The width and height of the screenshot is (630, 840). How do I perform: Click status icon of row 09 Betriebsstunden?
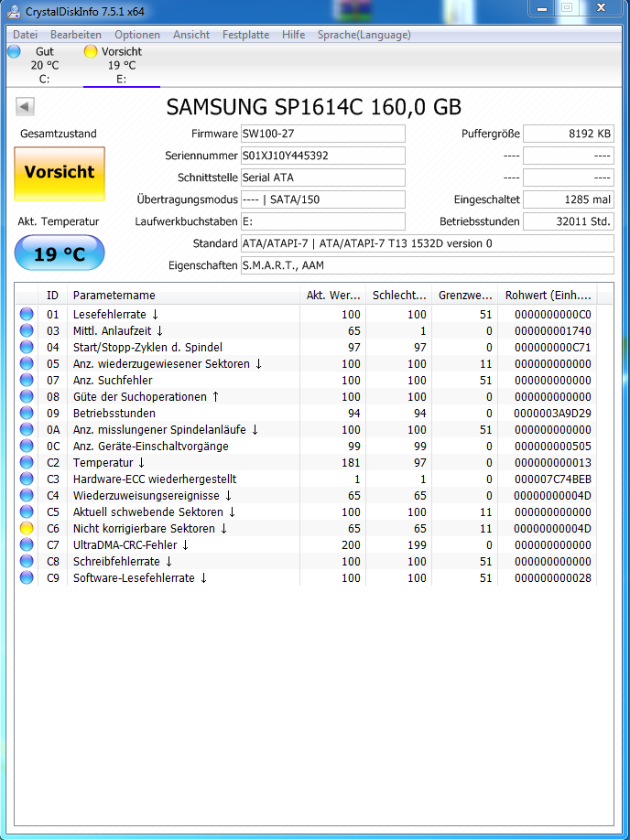[27, 413]
